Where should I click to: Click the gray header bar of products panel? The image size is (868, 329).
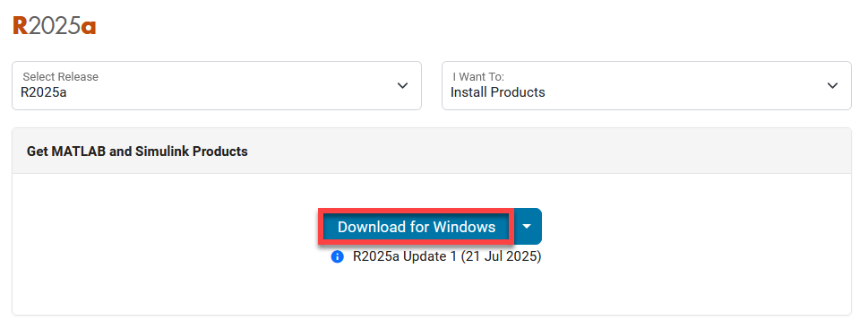432,152
